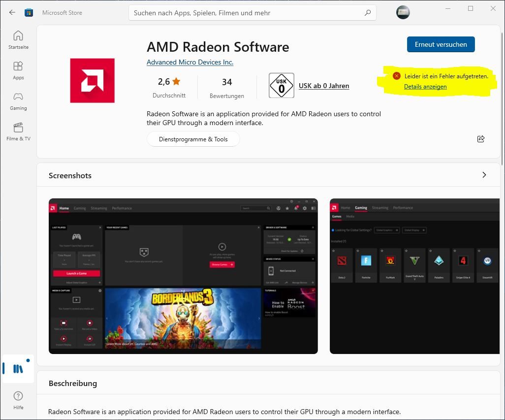Click the USK 0 rating badge

coord(282,86)
